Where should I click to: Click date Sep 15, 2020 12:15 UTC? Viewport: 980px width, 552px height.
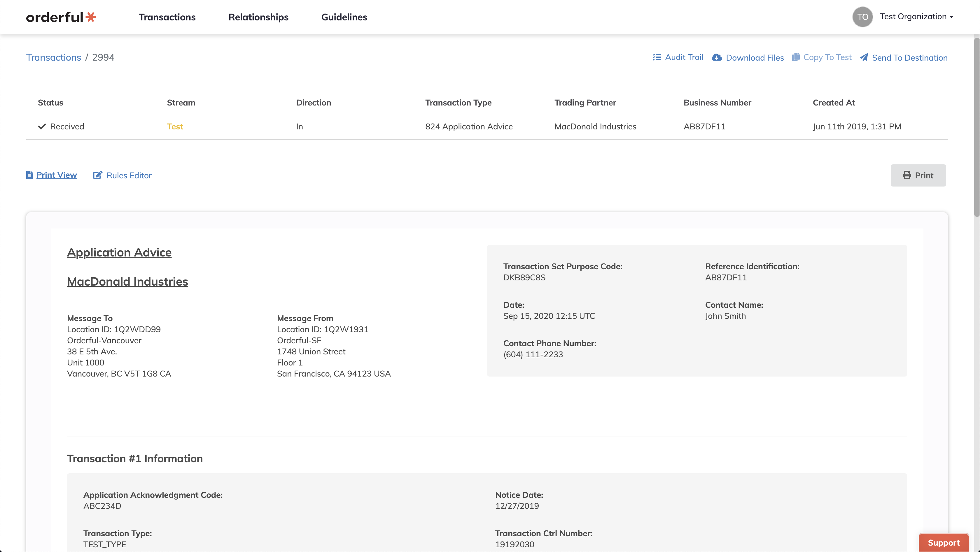point(549,316)
